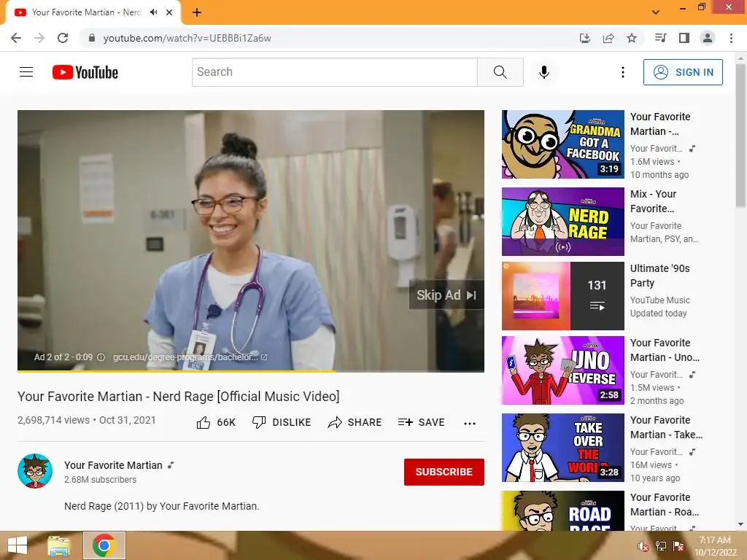Click the video title Nerd Rage text

tap(179, 396)
